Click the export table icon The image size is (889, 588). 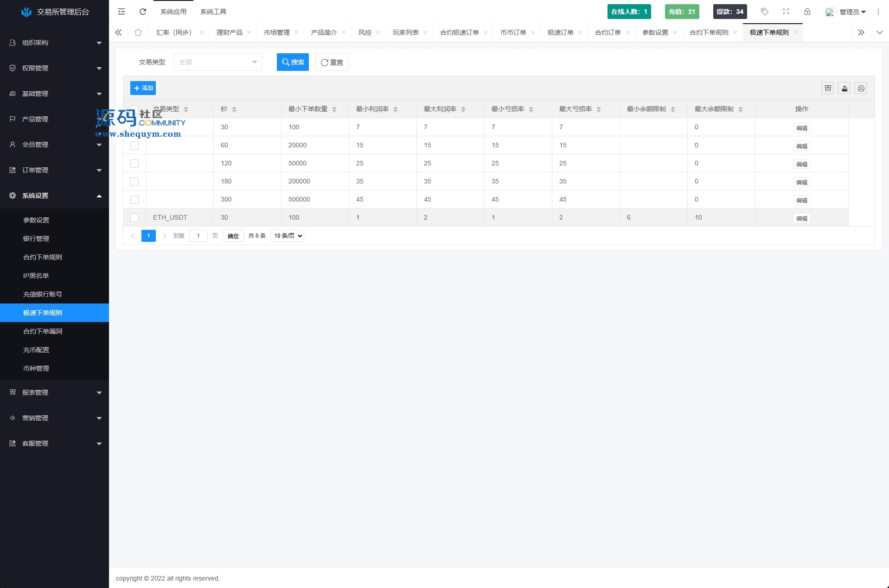pyautogui.click(x=844, y=88)
